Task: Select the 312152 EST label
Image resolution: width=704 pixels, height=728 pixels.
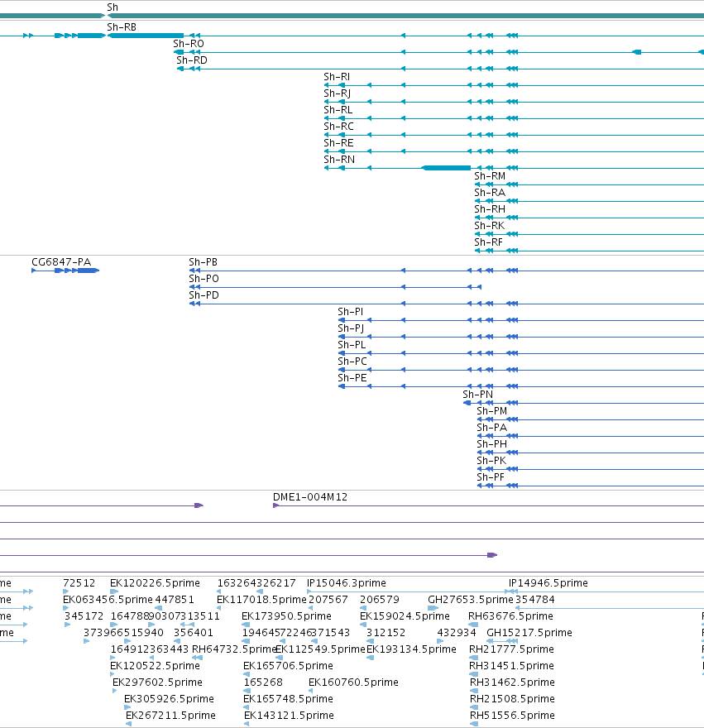Action: (x=386, y=633)
